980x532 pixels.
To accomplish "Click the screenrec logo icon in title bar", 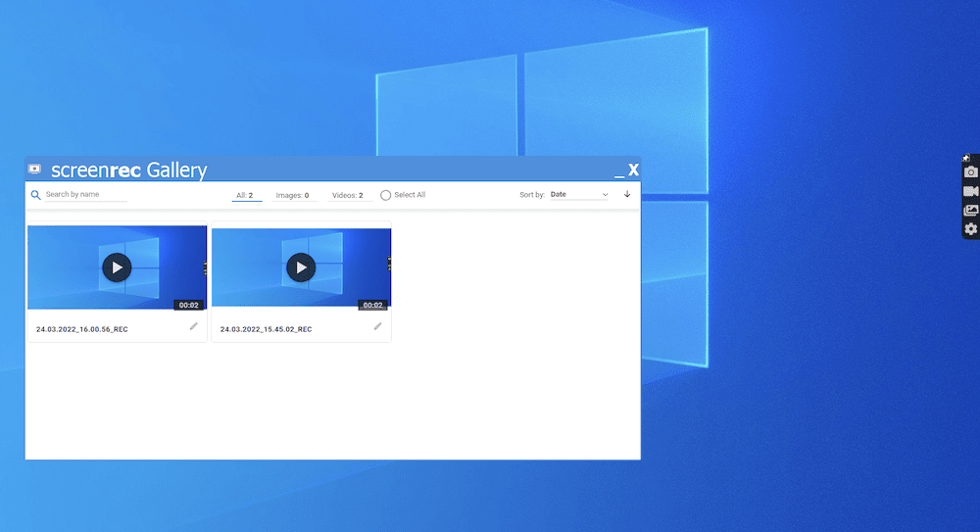I will [35, 169].
